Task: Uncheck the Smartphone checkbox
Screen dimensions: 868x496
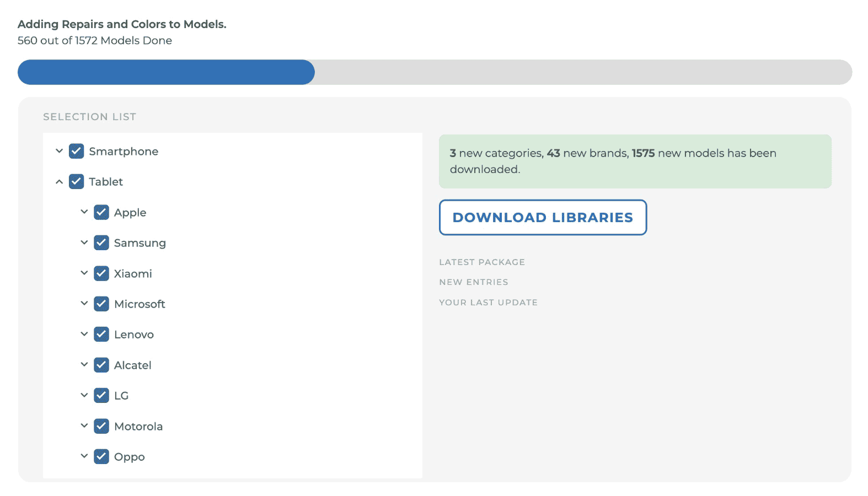Action: point(77,151)
